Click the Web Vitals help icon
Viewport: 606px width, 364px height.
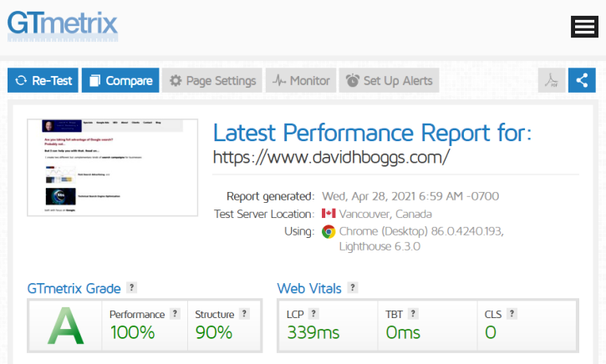pyautogui.click(x=353, y=287)
